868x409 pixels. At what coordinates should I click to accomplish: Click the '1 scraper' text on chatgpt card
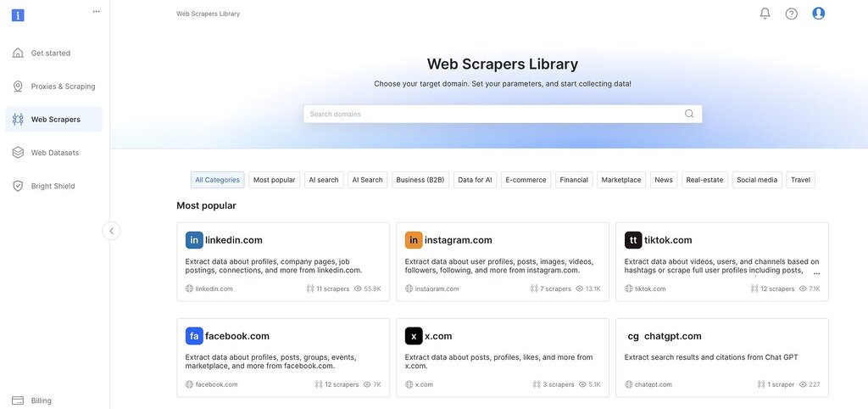(x=781, y=384)
